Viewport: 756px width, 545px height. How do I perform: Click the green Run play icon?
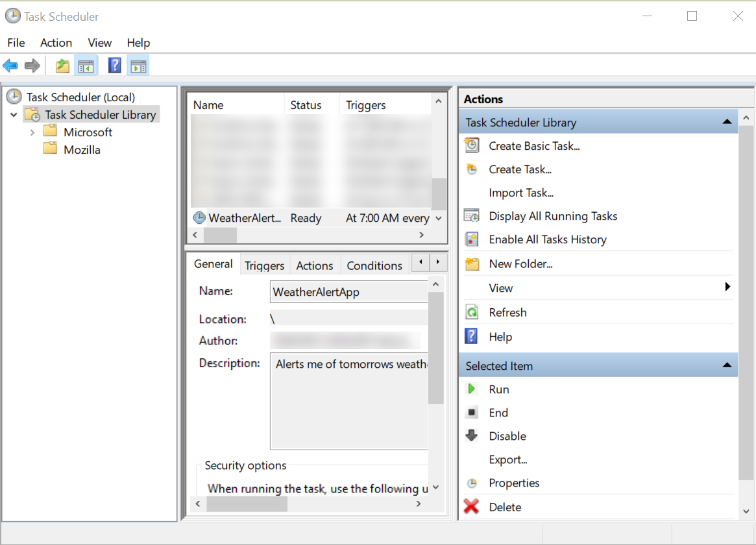(472, 389)
